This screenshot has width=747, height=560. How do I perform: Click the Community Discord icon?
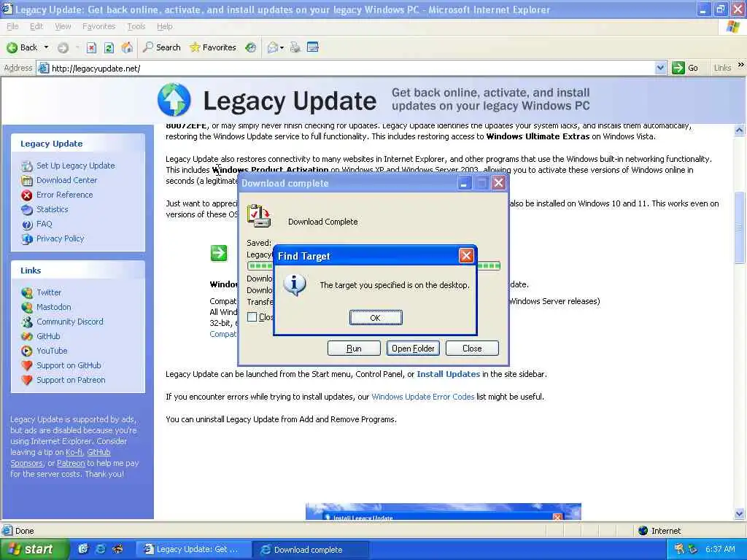click(27, 322)
